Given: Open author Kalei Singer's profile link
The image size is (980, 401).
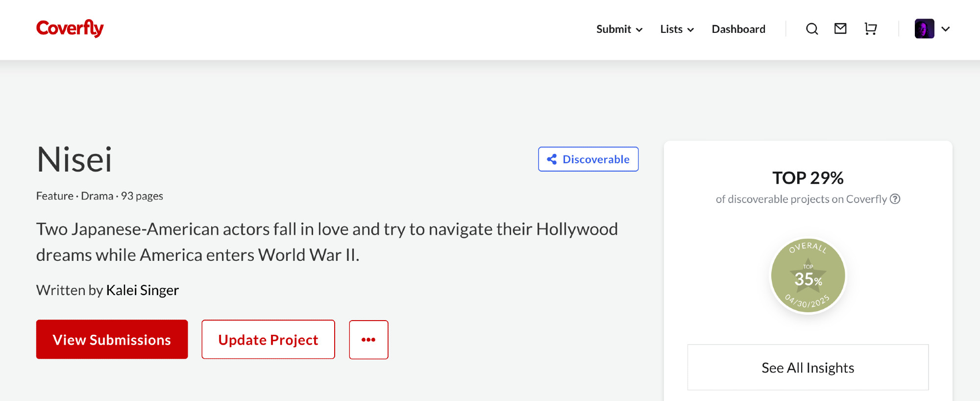Looking at the screenshot, I should coord(143,290).
